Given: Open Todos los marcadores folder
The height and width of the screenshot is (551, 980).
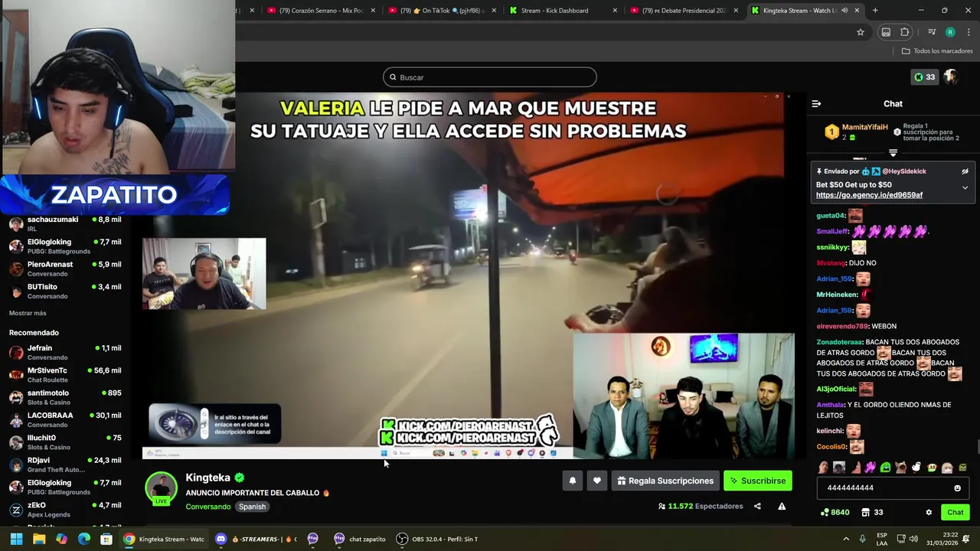Looking at the screenshot, I should point(937,51).
